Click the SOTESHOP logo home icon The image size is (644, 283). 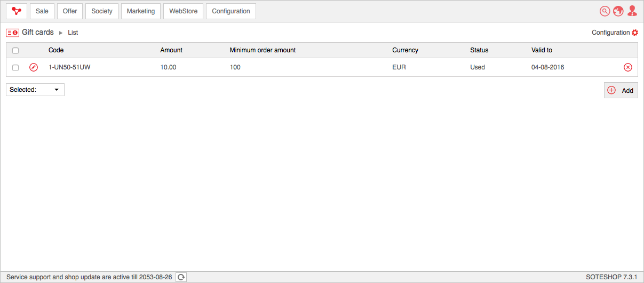point(17,11)
